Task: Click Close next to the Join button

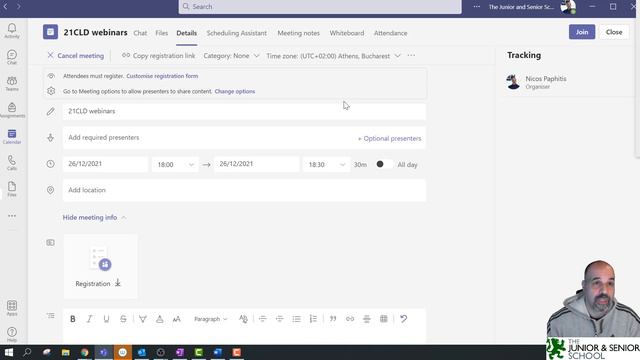Action: coord(614,32)
